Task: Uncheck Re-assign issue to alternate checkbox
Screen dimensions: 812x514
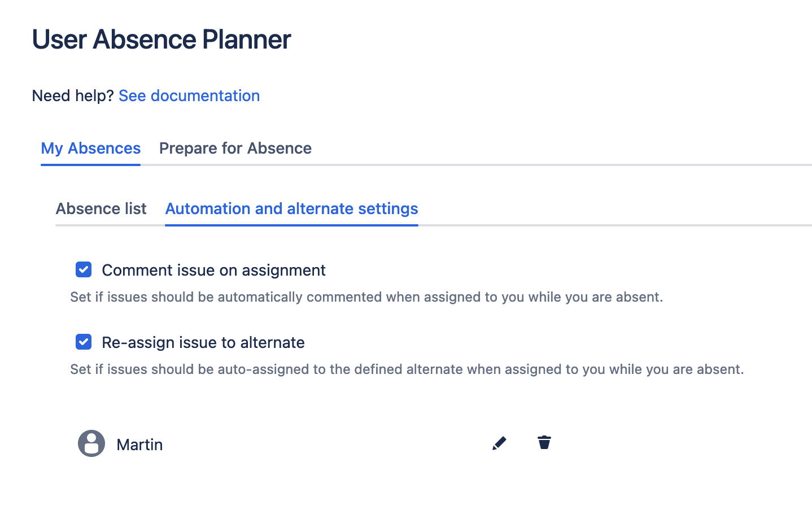Action: pos(84,342)
